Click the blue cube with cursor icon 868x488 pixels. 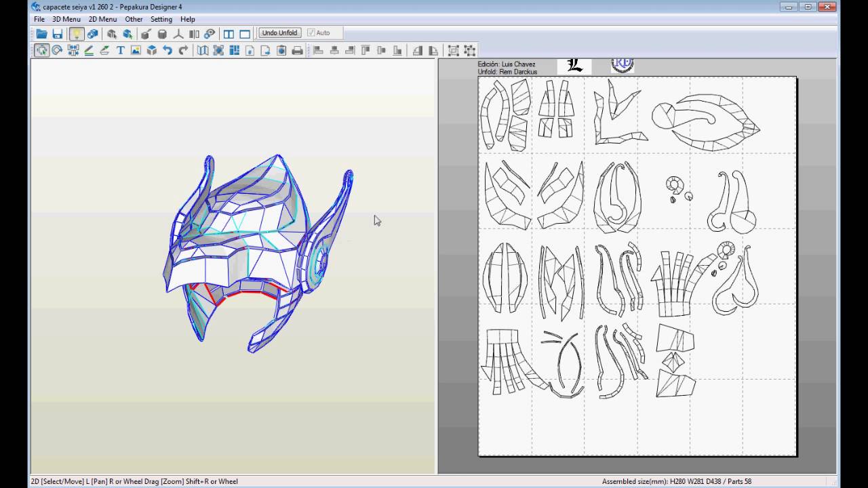127,33
